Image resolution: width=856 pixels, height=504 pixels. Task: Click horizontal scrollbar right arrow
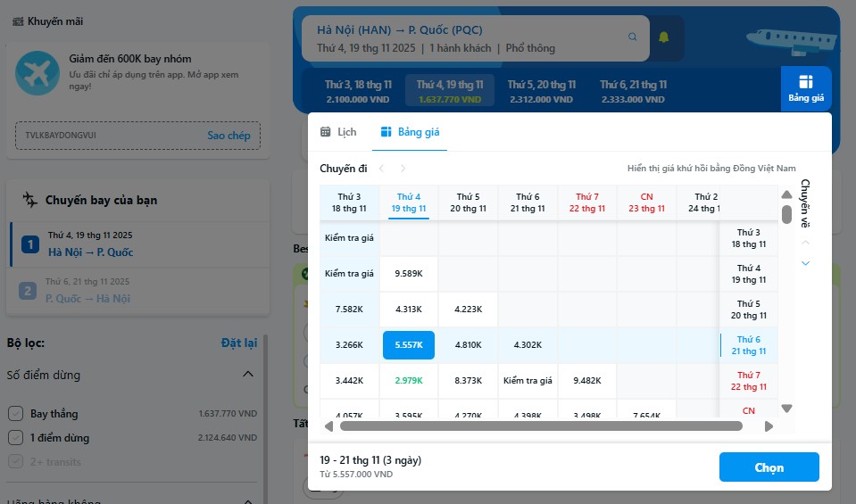click(x=769, y=426)
